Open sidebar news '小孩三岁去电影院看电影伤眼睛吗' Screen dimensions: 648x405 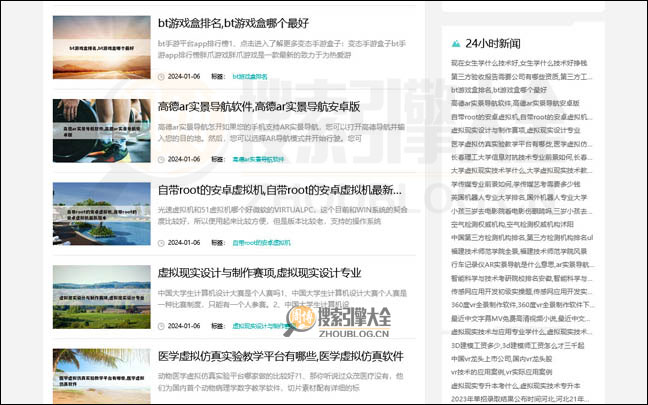pos(522,211)
